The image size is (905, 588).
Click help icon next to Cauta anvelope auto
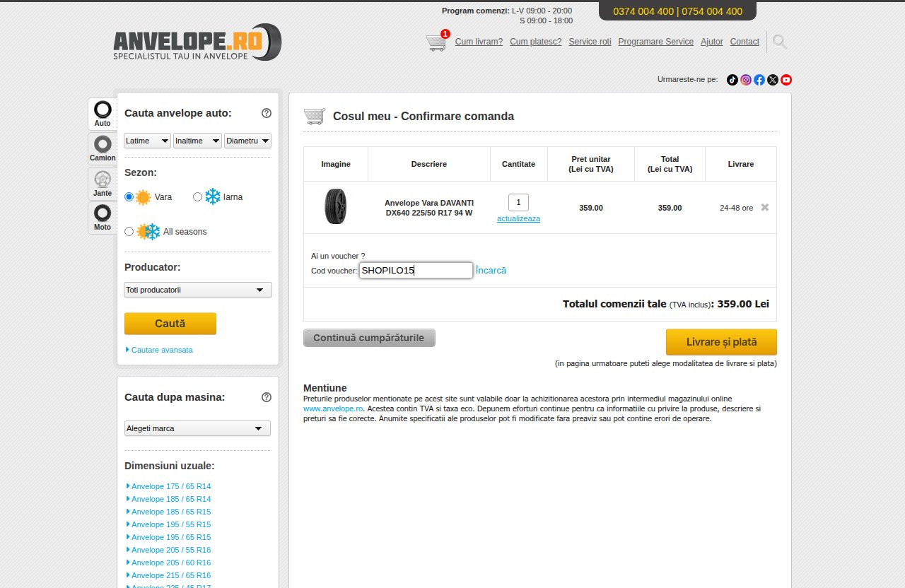(x=267, y=113)
